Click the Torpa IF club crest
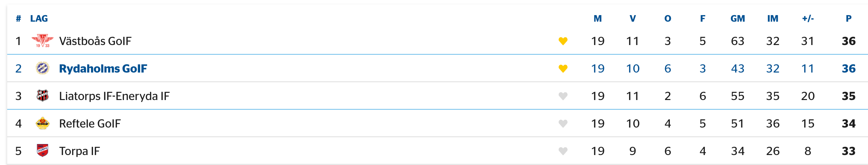The image size is (868, 165). 43,151
